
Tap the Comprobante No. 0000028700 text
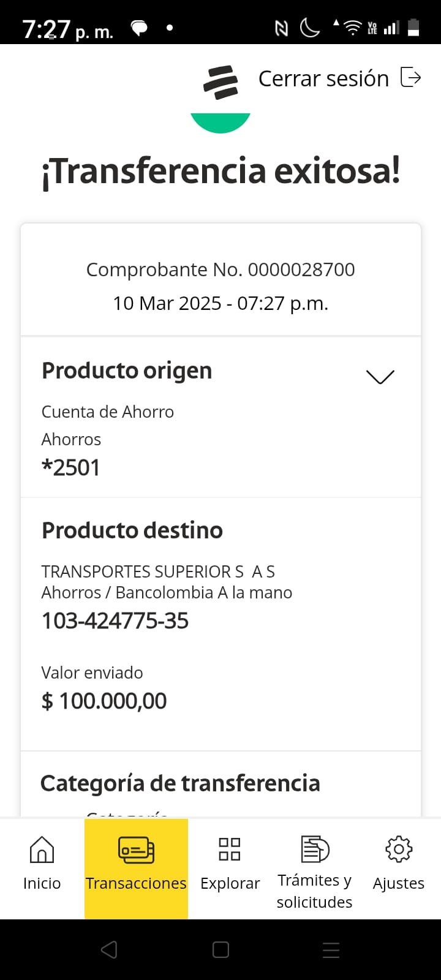point(221,269)
